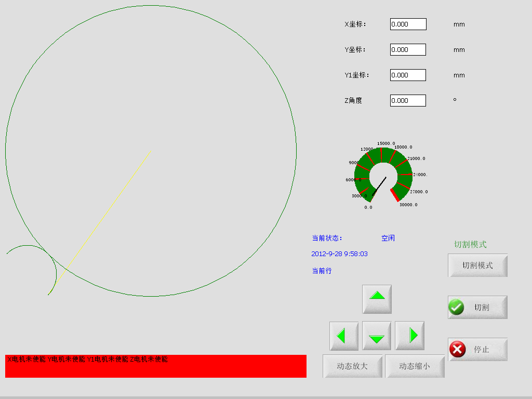Click the 当前行 label
Viewport: 532px width, 399px height.
click(x=322, y=271)
